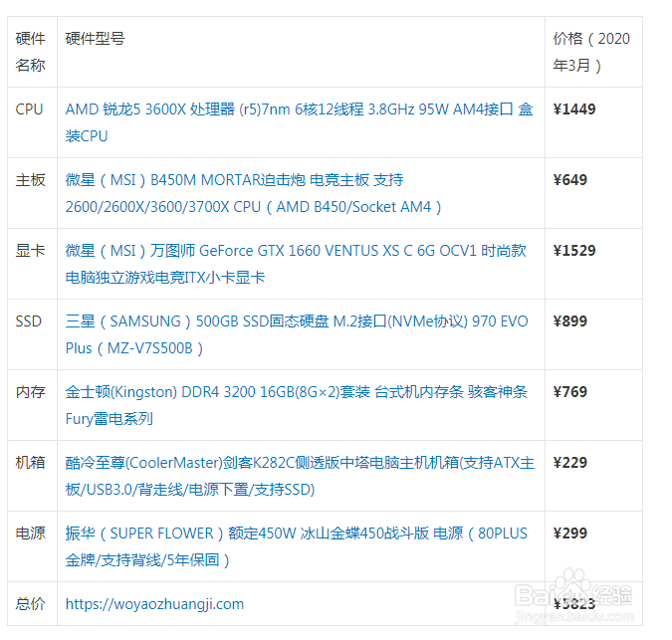Select the ¥649 price cell
Screen dimensions: 672x640
(593, 193)
